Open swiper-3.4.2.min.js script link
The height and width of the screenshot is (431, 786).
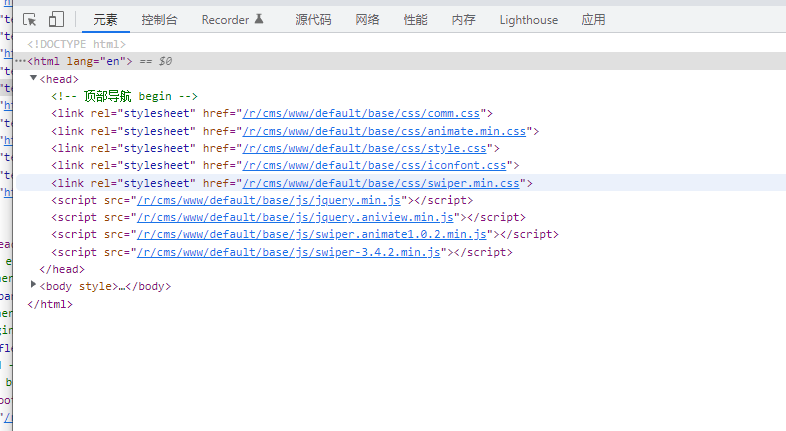pos(289,252)
